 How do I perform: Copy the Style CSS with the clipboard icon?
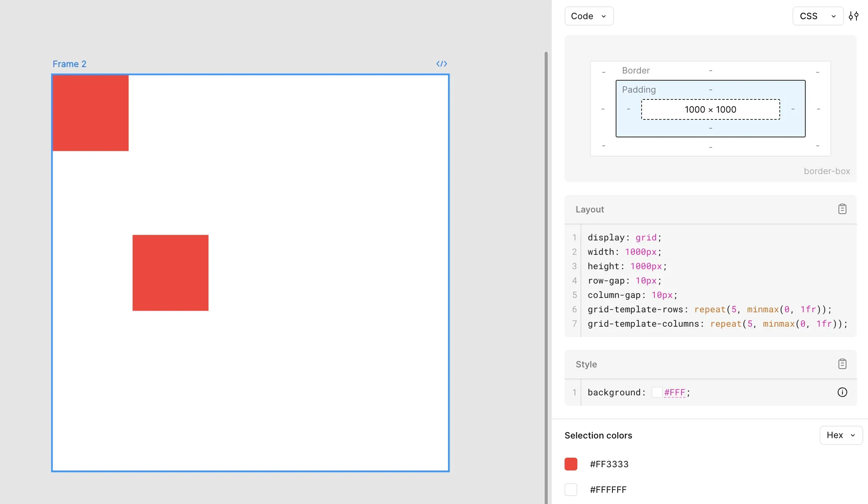tap(842, 364)
